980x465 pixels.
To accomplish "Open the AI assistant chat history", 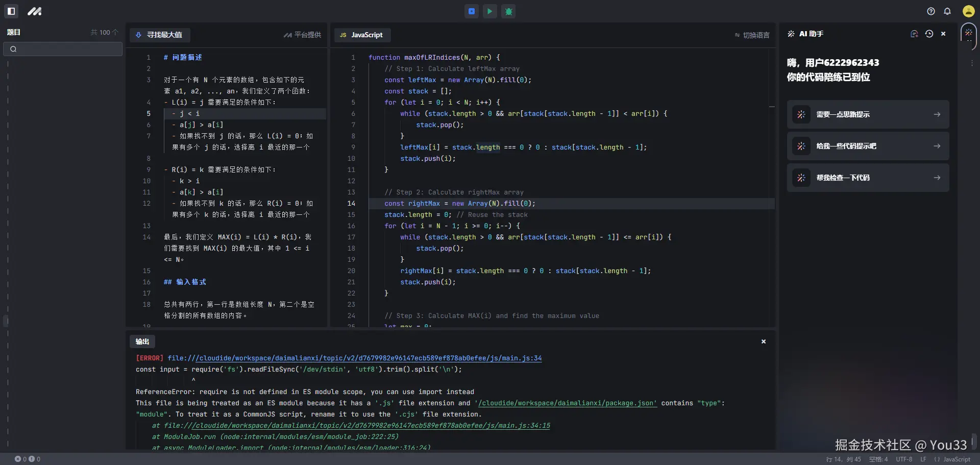I will [x=929, y=34].
